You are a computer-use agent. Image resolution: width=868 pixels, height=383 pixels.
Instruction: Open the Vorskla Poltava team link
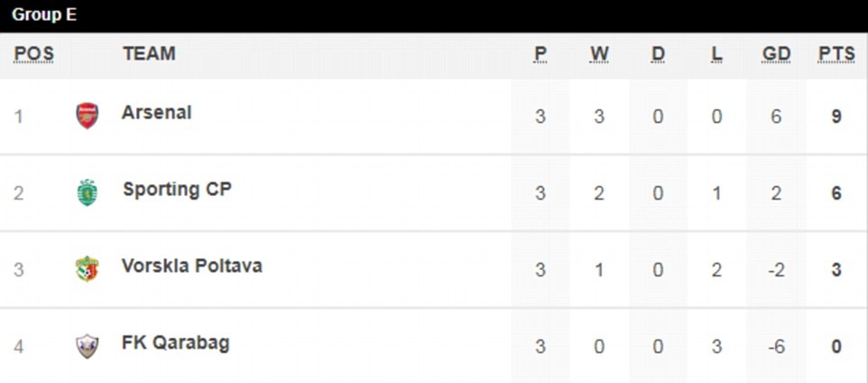(x=192, y=266)
